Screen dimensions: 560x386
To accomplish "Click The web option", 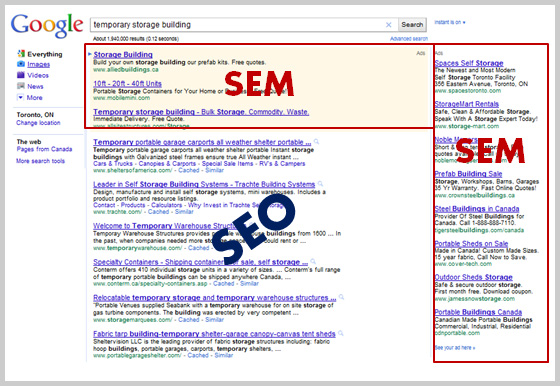I will [29, 142].
